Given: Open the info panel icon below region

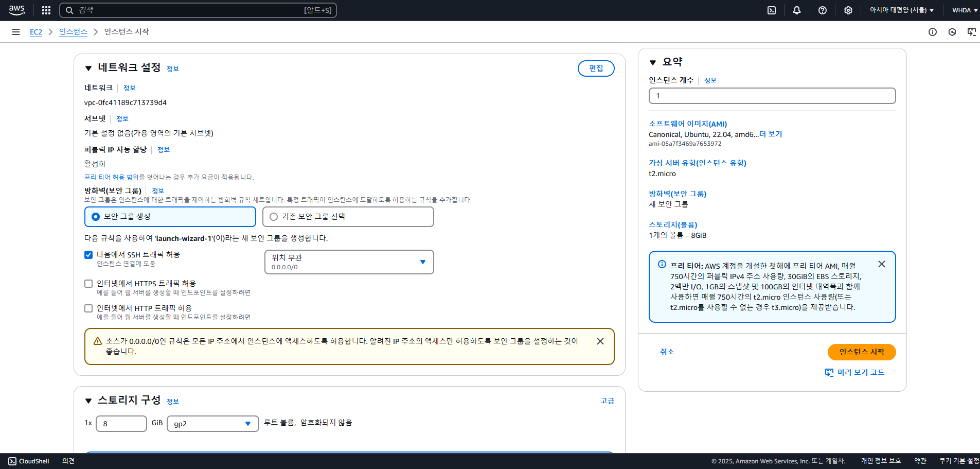Looking at the screenshot, I should tap(933, 32).
